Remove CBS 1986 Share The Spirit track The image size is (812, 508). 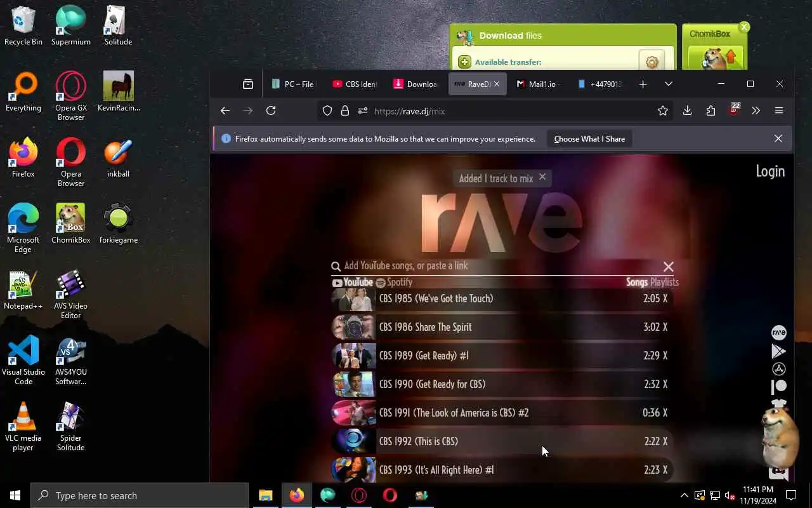click(665, 327)
